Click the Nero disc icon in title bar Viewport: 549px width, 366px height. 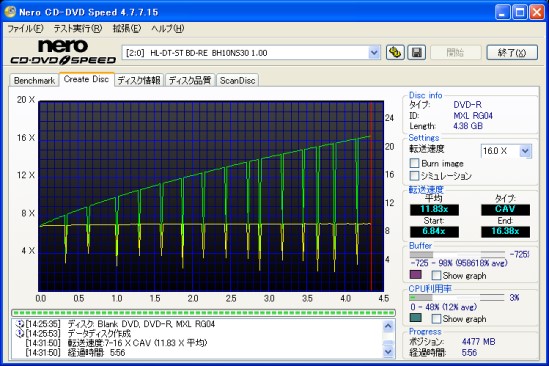[x=10, y=12]
